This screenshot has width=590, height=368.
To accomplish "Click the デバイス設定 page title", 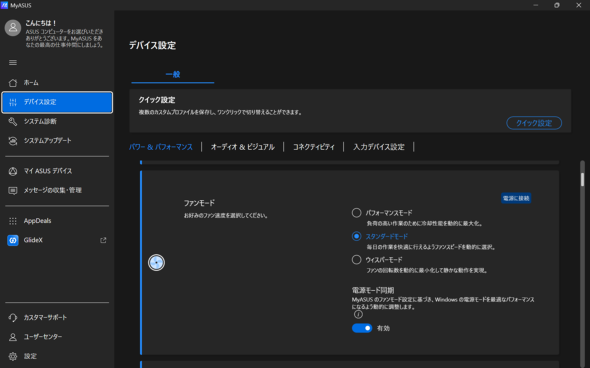I will [x=152, y=46].
